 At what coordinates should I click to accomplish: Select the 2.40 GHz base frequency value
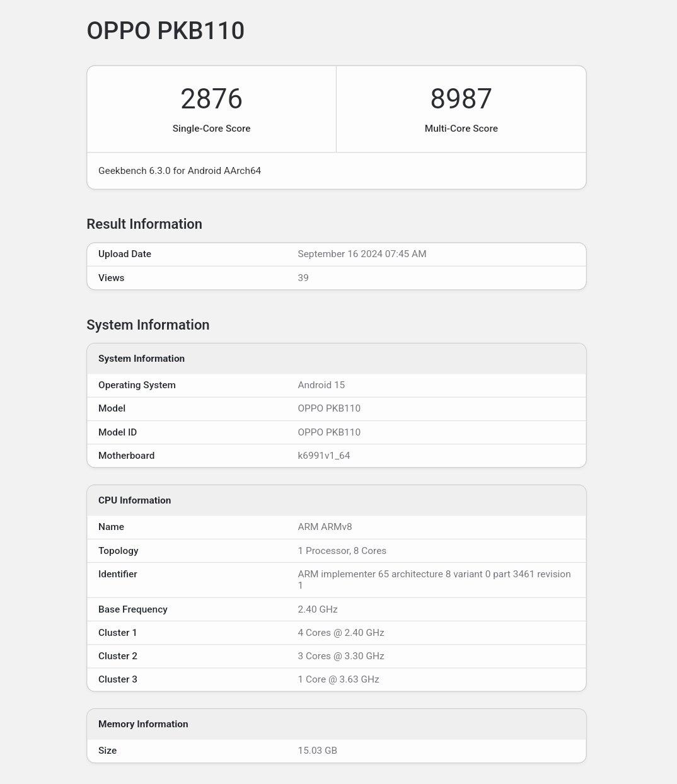tap(318, 609)
